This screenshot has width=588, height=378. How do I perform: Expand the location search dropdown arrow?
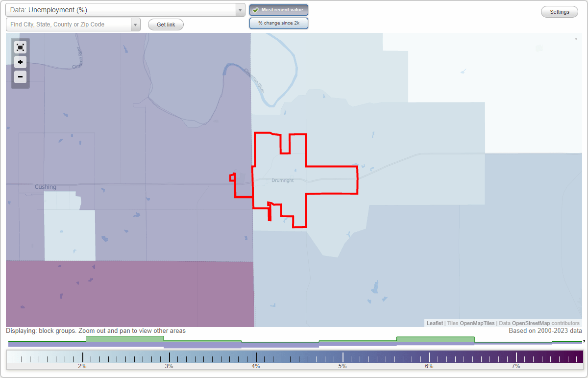(136, 25)
